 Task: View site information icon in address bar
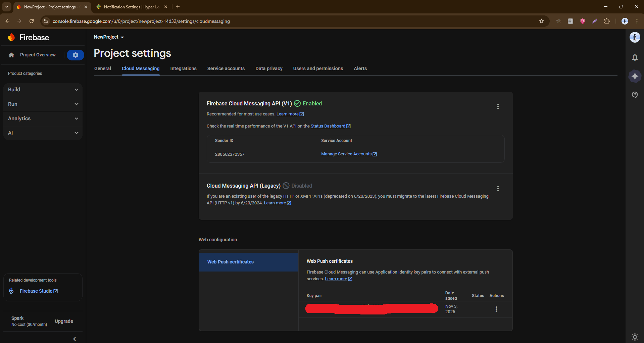coord(46,21)
